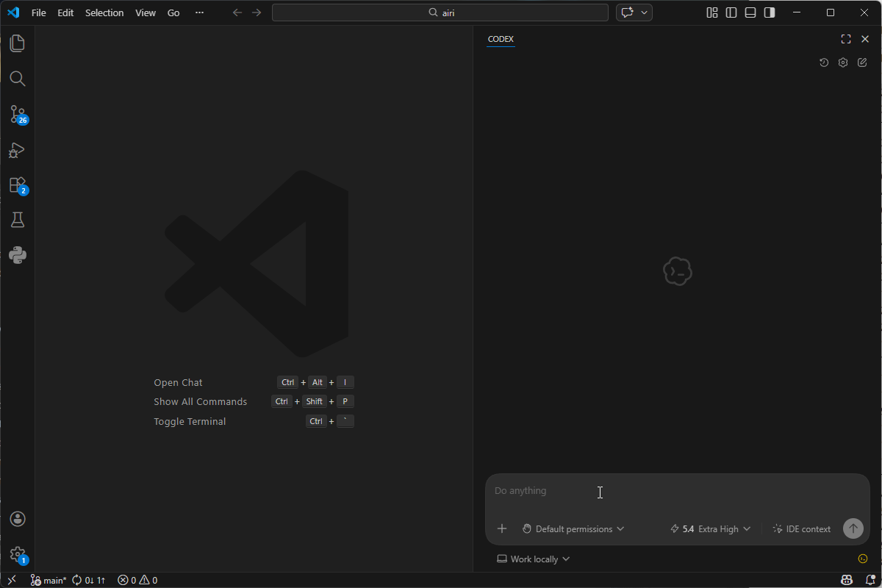Click the Toggle Terminal text
This screenshot has width=882, height=588.
tap(190, 421)
